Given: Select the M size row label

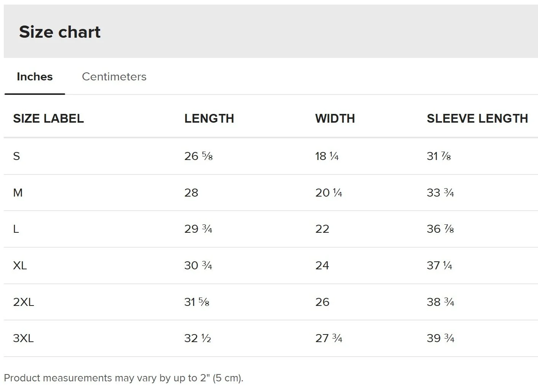Looking at the screenshot, I should pyautogui.click(x=18, y=193).
